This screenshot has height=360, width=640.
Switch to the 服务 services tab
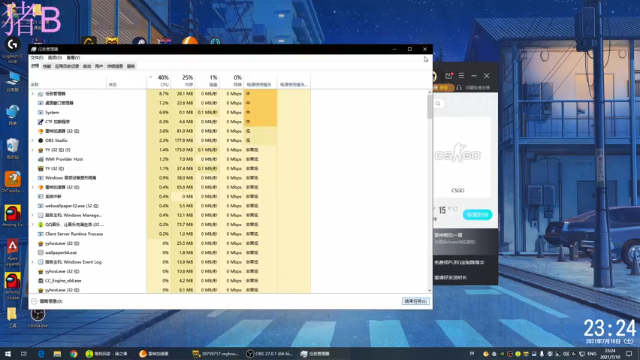[x=131, y=66]
